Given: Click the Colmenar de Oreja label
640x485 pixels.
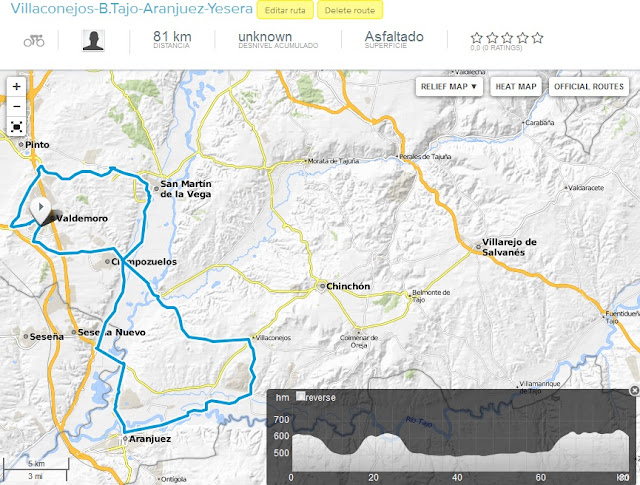Looking at the screenshot, I should click(359, 341).
